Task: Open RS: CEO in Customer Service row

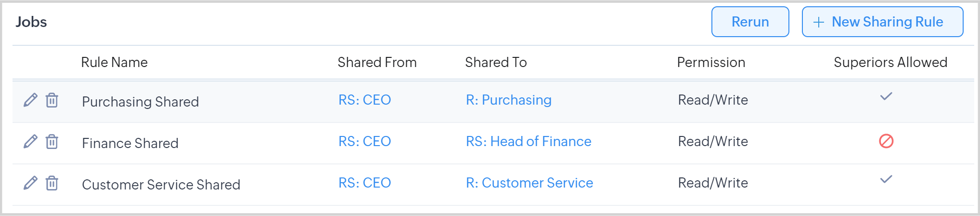Action: [x=364, y=183]
